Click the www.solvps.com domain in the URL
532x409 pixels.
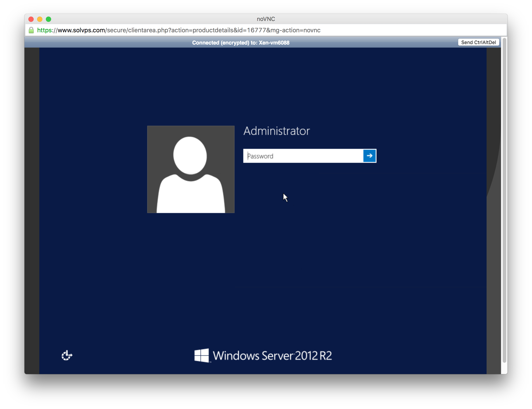click(81, 30)
